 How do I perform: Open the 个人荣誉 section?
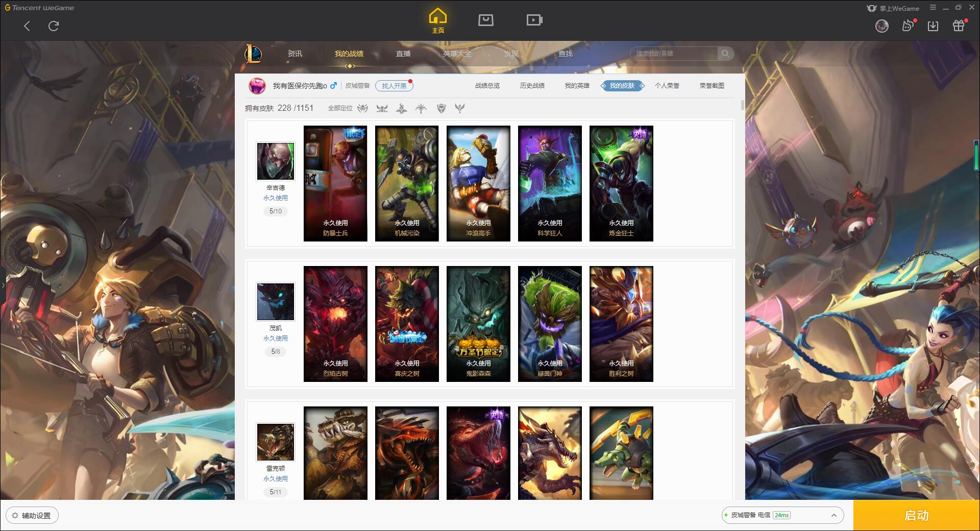pyautogui.click(x=667, y=86)
